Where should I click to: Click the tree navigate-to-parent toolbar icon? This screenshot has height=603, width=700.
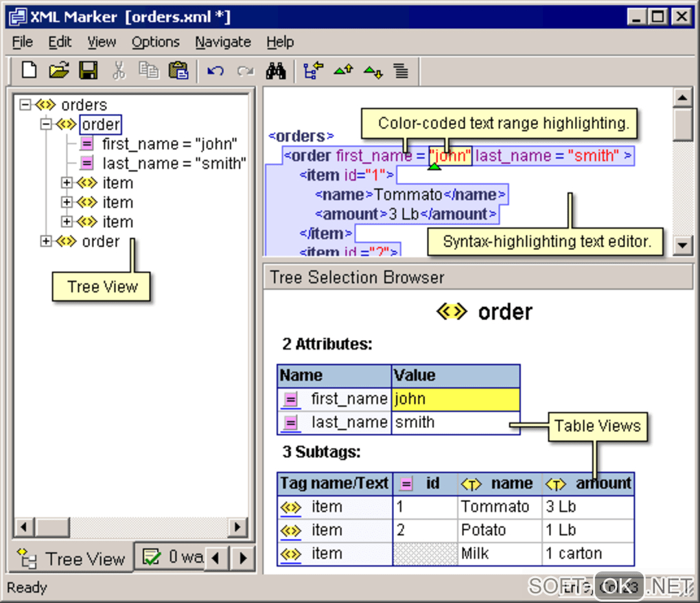(x=313, y=71)
